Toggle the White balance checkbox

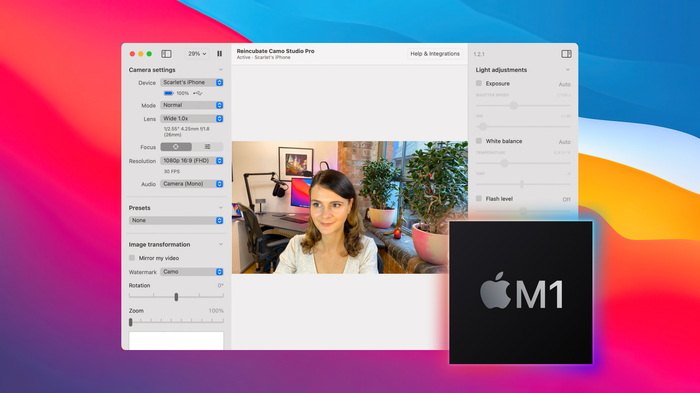(x=479, y=141)
